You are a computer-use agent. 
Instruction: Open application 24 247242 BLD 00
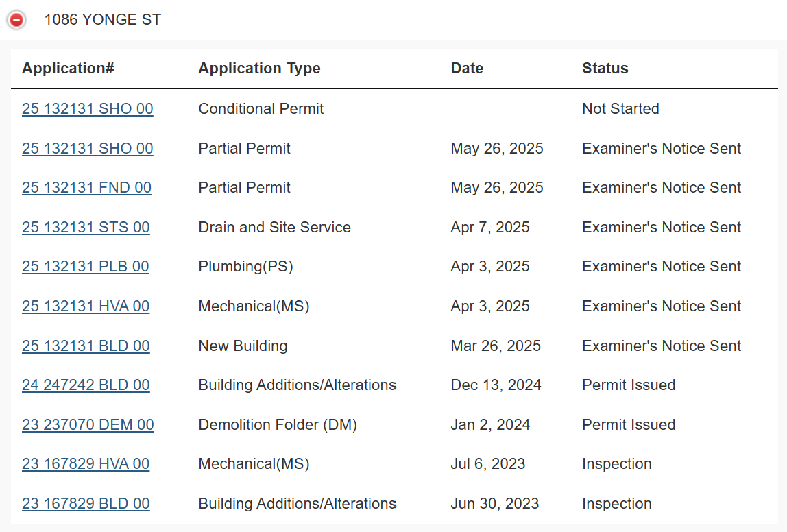pyautogui.click(x=86, y=385)
